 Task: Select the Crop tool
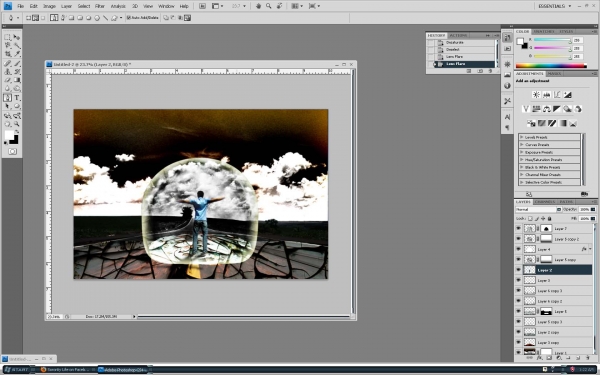[x=7, y=54]
